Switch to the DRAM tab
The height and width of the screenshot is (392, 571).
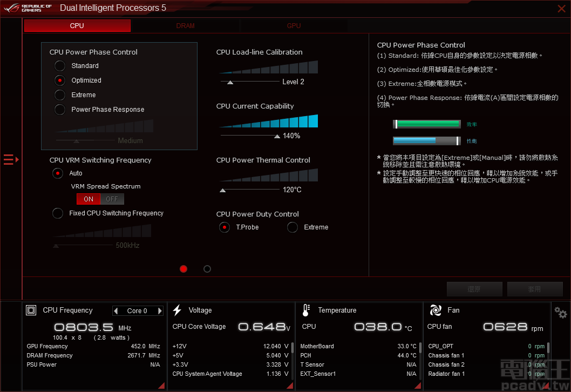point(185,25)
